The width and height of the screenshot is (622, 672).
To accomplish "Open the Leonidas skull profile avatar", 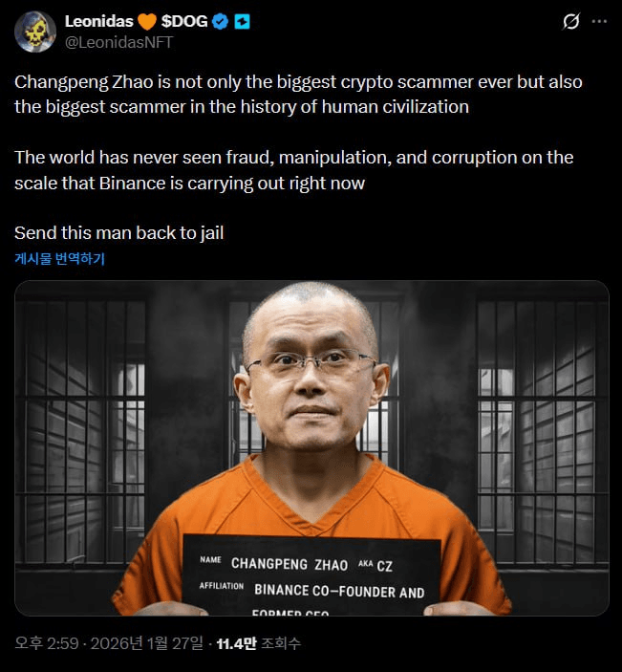I will 35,32.
